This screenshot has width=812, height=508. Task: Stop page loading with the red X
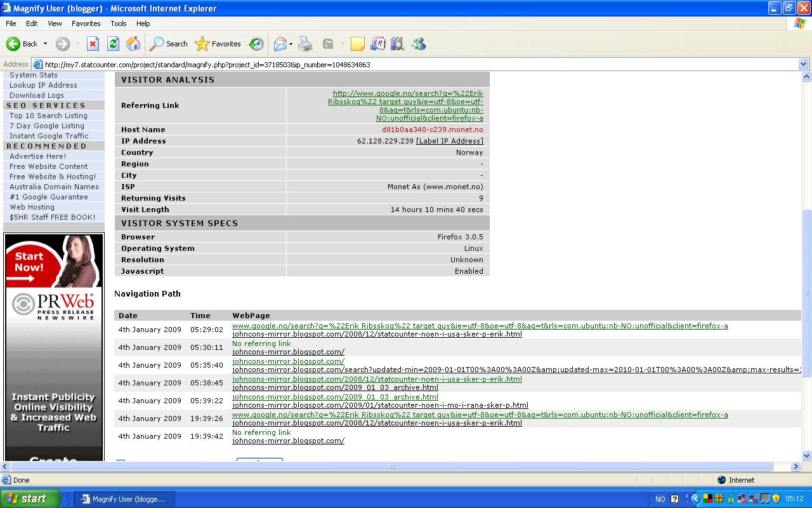93,44
